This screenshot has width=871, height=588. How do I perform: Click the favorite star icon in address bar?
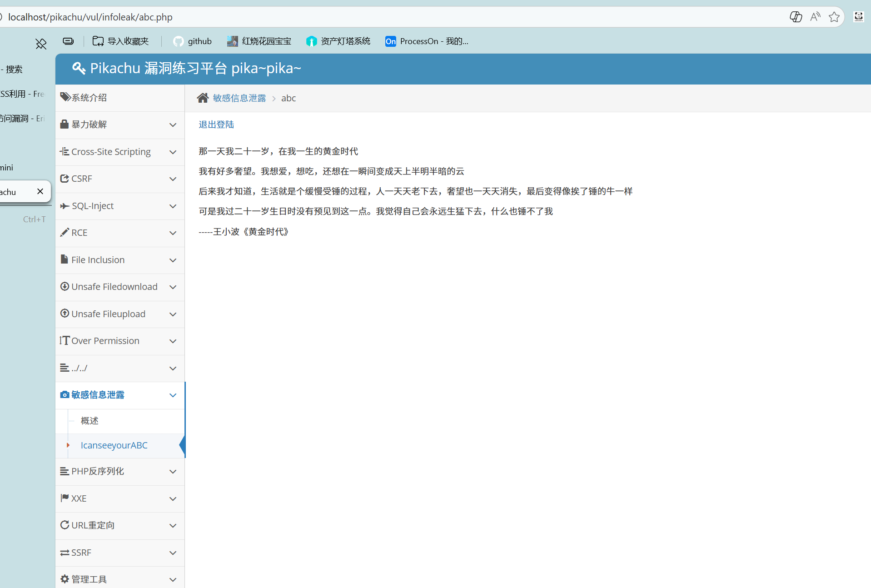[834, 17]
